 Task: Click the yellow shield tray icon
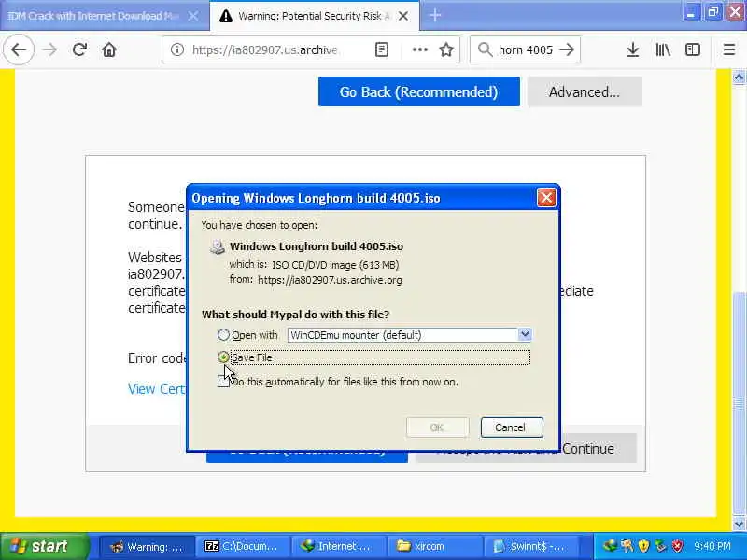[643, 546]
